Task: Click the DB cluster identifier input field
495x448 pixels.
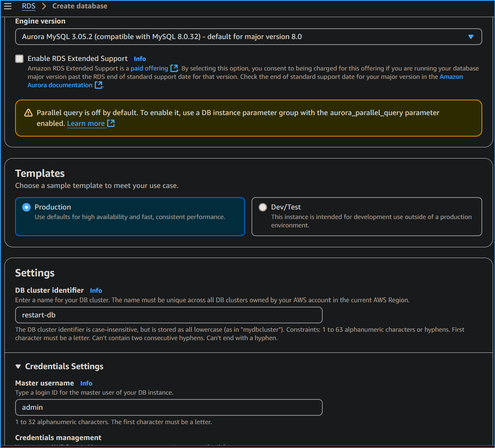Action: tap(168, 315)
